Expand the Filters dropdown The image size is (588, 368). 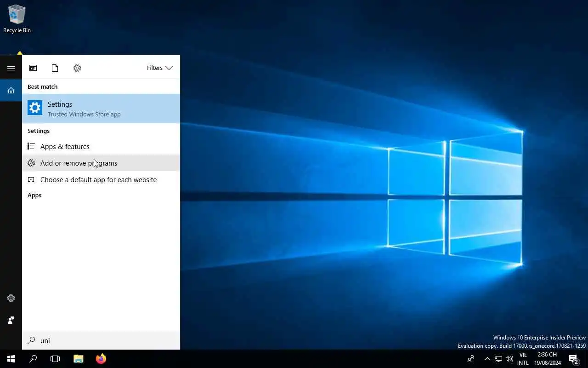tap(159, 68)
